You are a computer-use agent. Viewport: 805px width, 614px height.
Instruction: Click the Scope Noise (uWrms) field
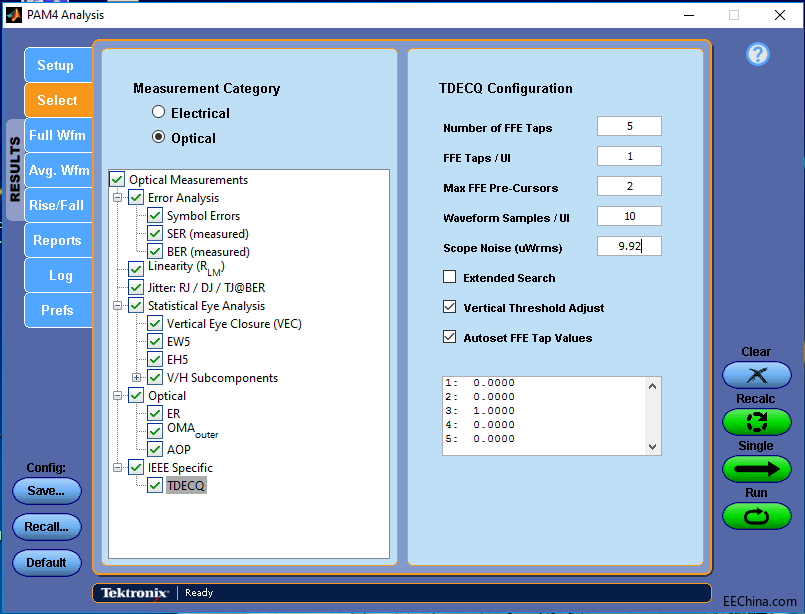[629, 246]
